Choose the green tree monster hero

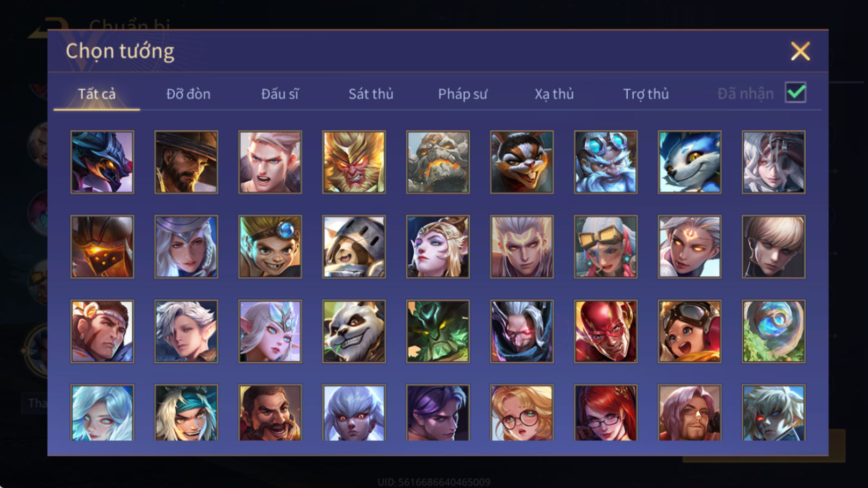click(x=437, y=331)
